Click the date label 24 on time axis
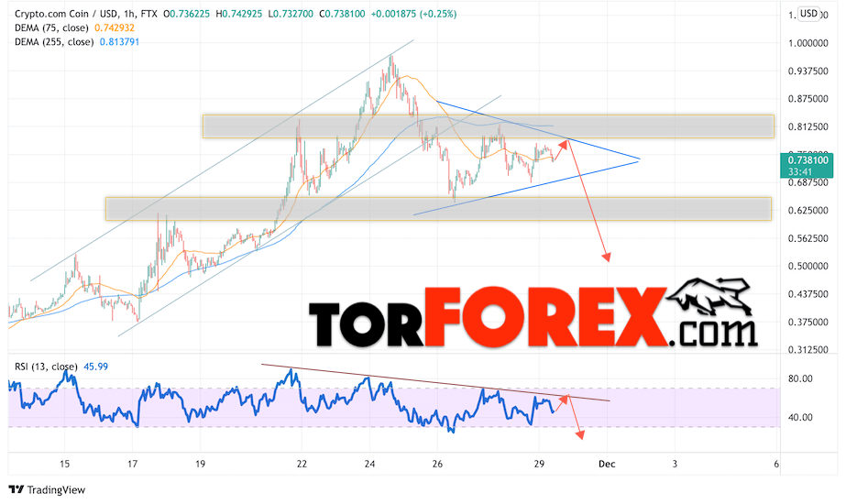 pyautogui.click(x=369, y=464)
